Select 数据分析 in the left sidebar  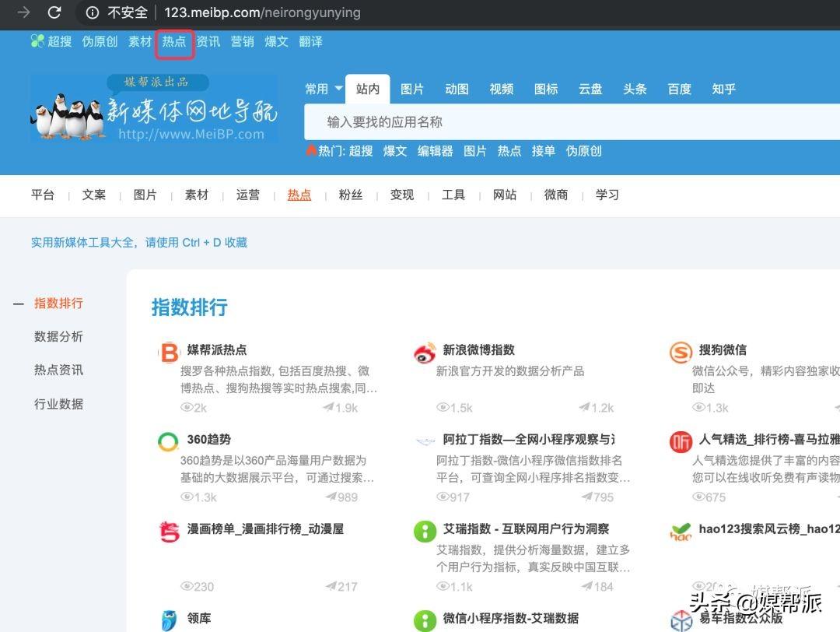(x=58, y=336)
